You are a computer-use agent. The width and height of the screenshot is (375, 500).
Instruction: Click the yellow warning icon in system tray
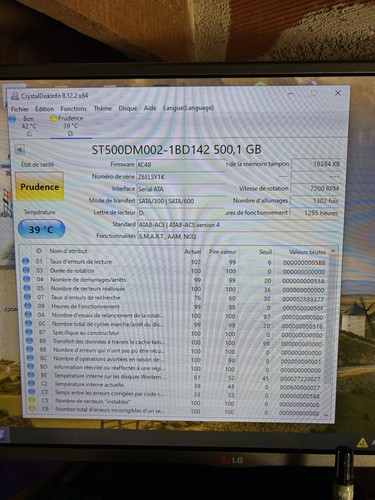[362, 443]
